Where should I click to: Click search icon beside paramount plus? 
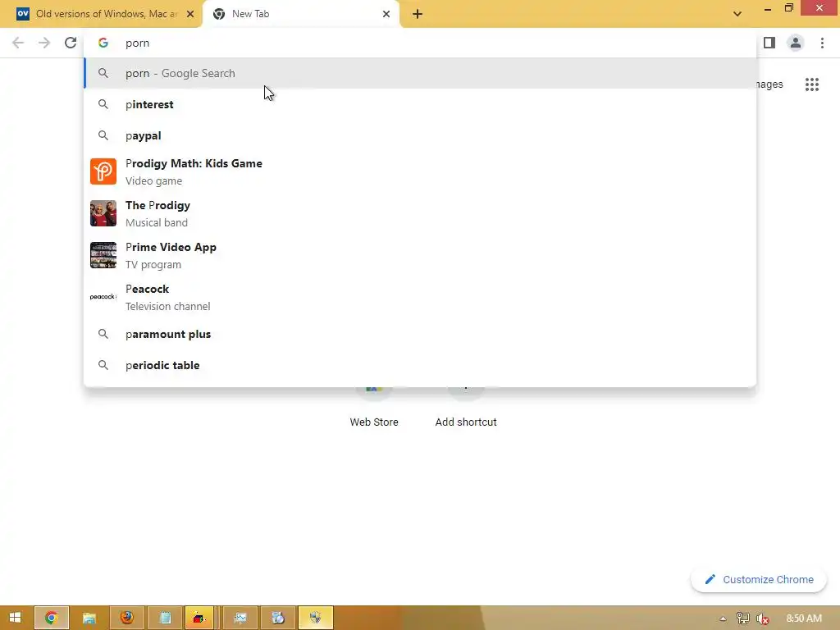(x=103, y=335)
